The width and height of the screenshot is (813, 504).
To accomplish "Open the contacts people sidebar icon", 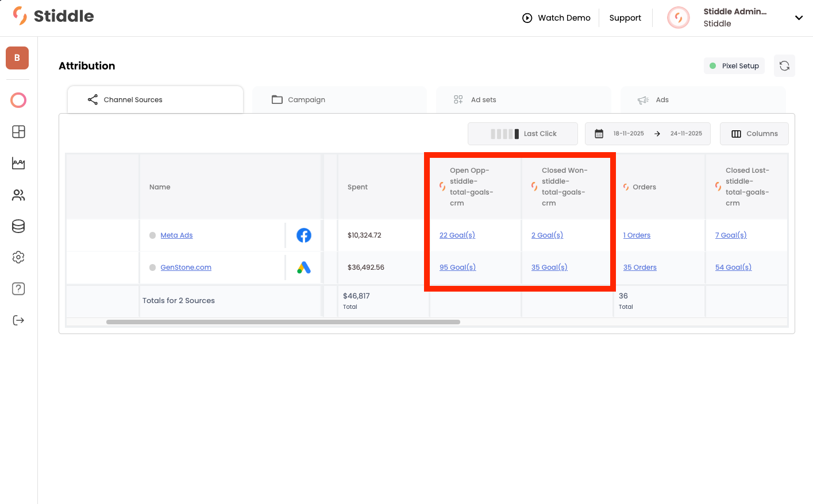I will (x=18, y=195).
